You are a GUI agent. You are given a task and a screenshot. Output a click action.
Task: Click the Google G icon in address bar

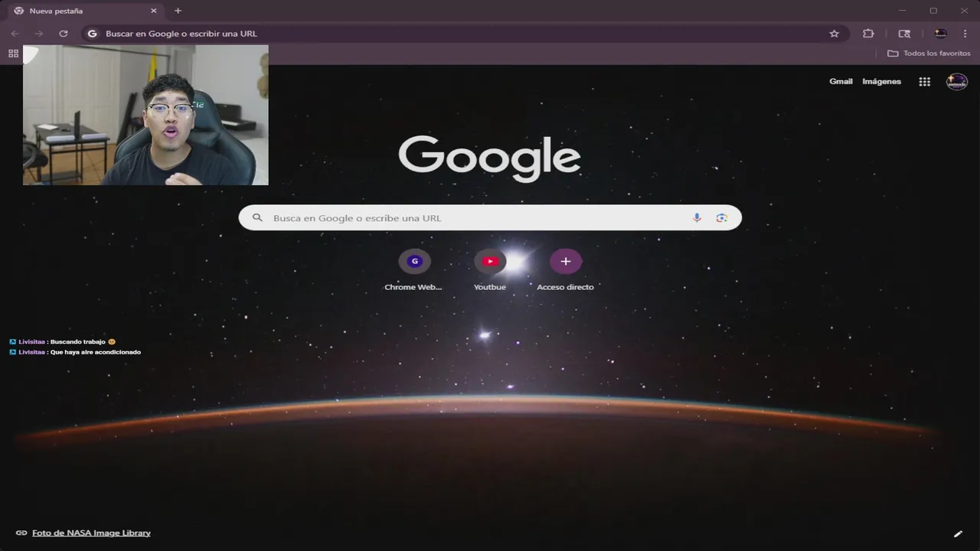pos(92,34)
